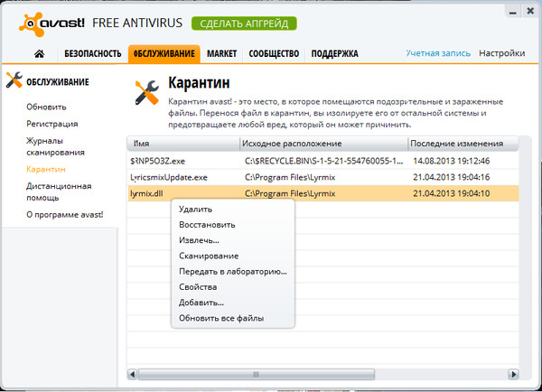Sort by Исходное расположение column header
542x392 pixels.
(x=323, y=144)
